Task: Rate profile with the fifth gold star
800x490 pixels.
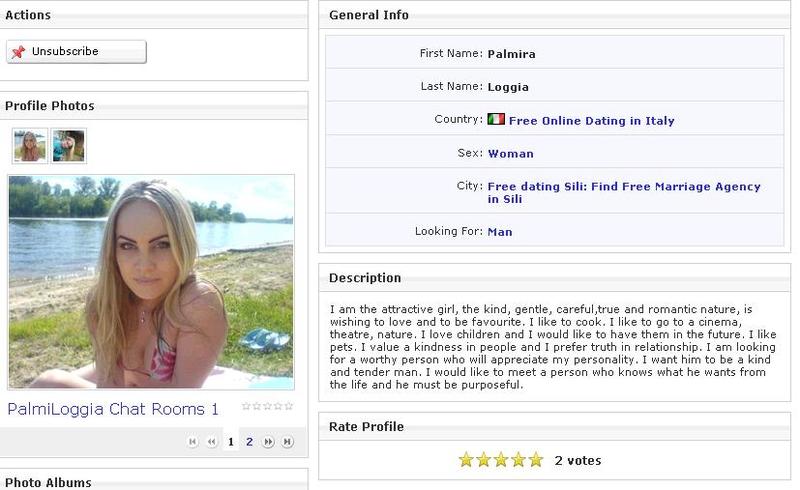Action: point(536,460)
